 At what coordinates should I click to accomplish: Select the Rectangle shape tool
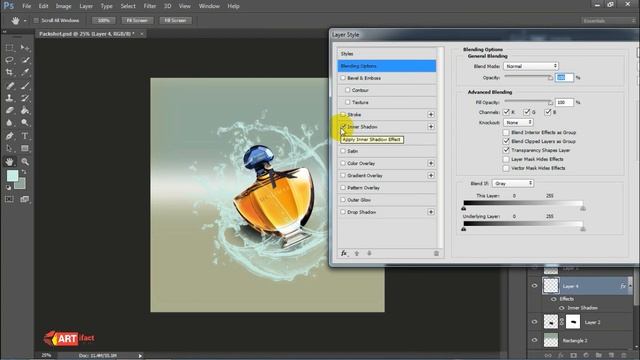tap(25, 148)
